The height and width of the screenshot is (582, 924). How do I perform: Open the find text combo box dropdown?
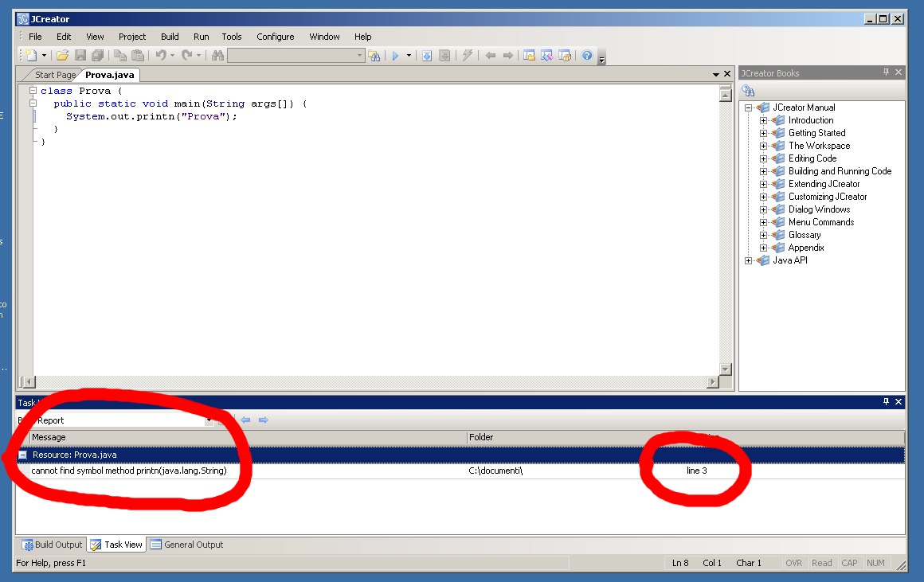(360, 56)
